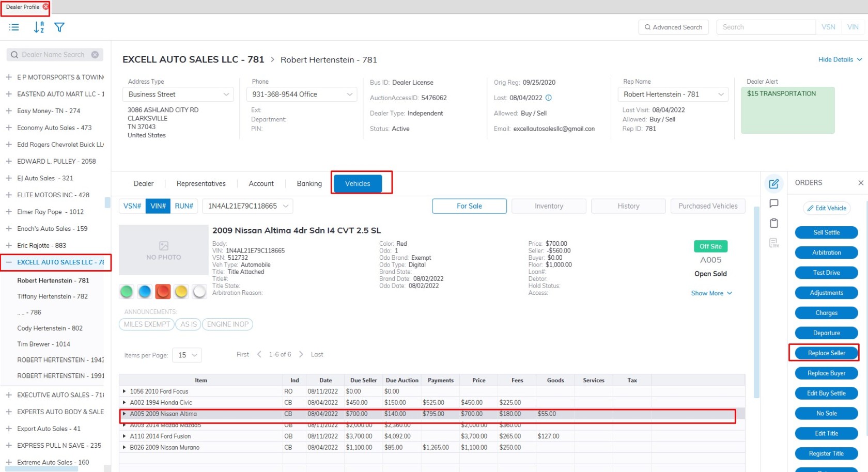Select the red color status circle
This screenshot has width=868, height=472.
[x=163, y=292]
